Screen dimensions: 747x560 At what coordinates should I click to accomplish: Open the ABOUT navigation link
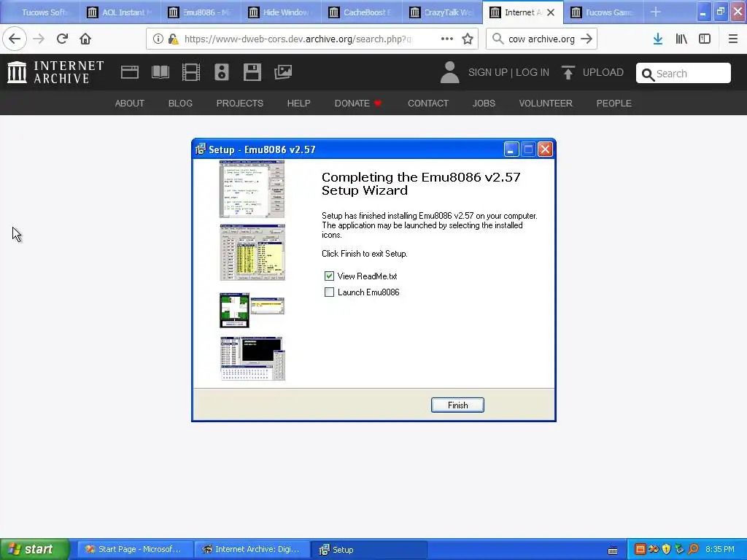130,104
